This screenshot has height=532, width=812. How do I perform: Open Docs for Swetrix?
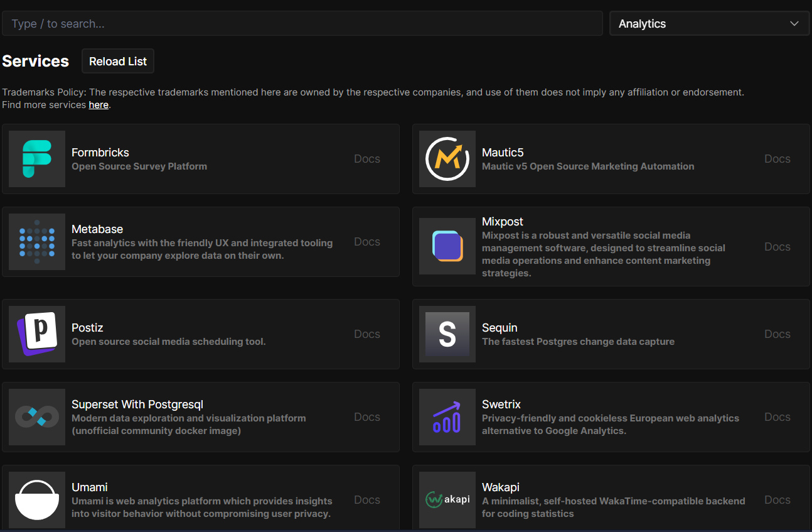(x=777, y=416)
